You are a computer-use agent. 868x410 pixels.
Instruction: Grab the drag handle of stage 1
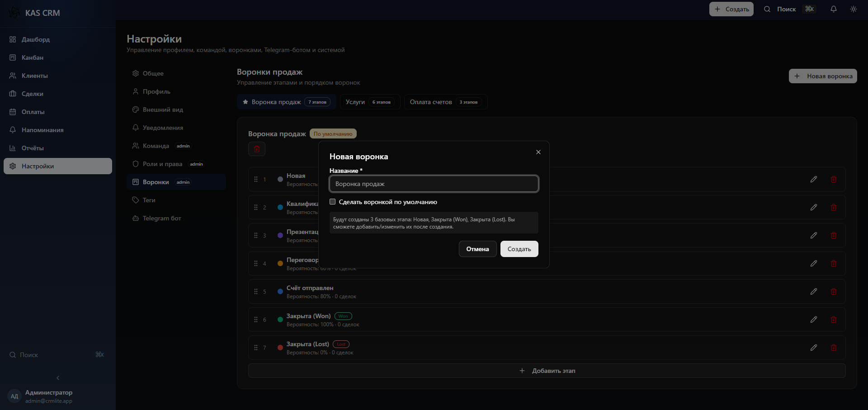point(256,179)
